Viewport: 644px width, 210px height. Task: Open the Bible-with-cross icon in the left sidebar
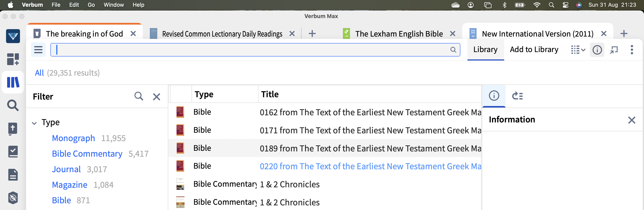tap(13, 129)
